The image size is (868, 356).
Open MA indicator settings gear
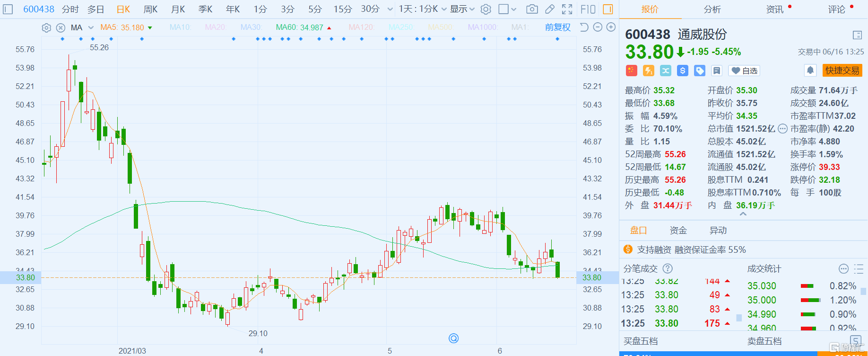pyautogui.click(x=46, y=27)
